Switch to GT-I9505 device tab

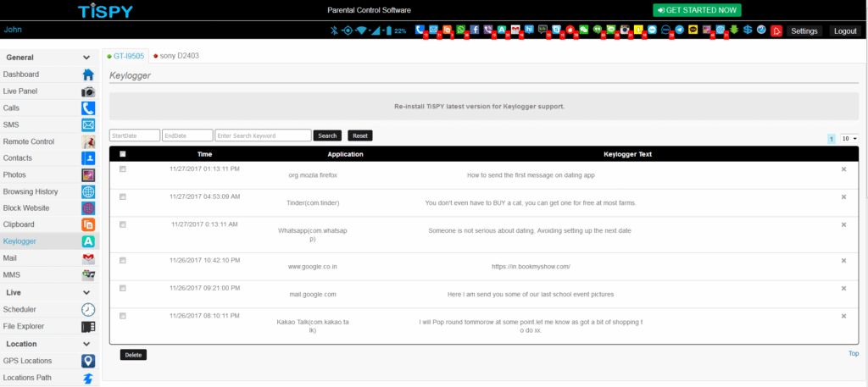coord(125,56)
